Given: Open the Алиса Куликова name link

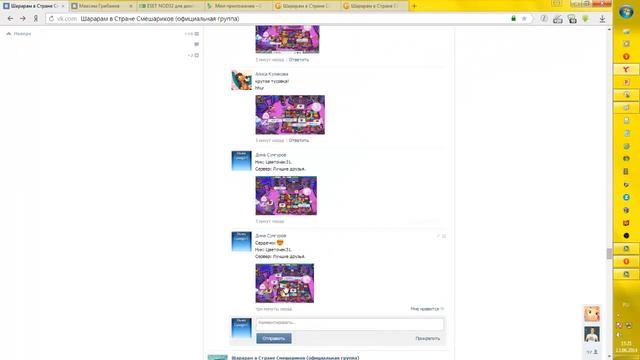Looking at the screenshot, I should (x=271, y=74).
